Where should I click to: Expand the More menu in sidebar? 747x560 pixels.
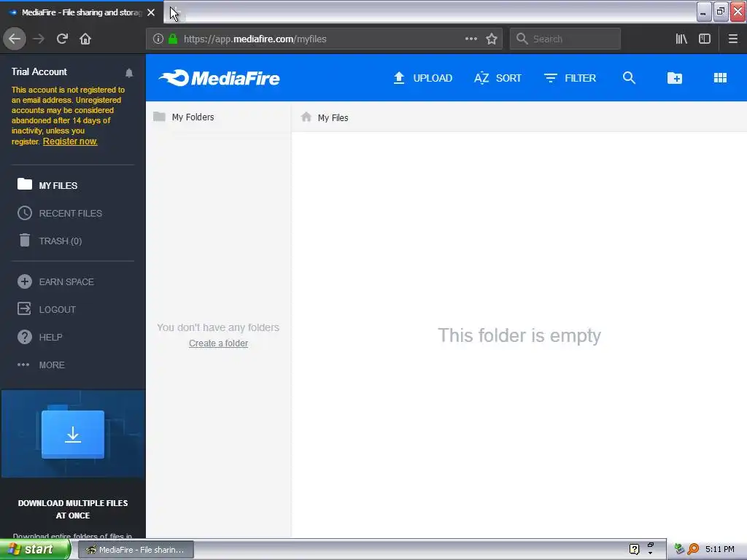point(41,365)
